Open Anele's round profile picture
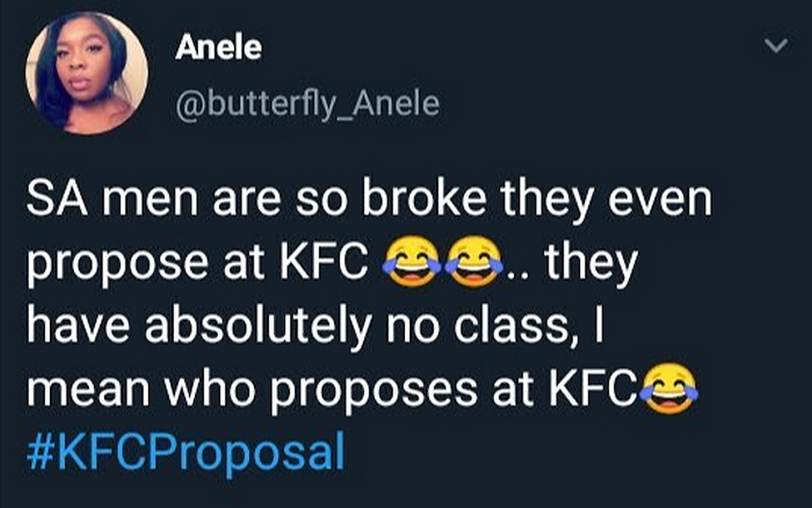812x508 pixels. [x=87, y=72]
